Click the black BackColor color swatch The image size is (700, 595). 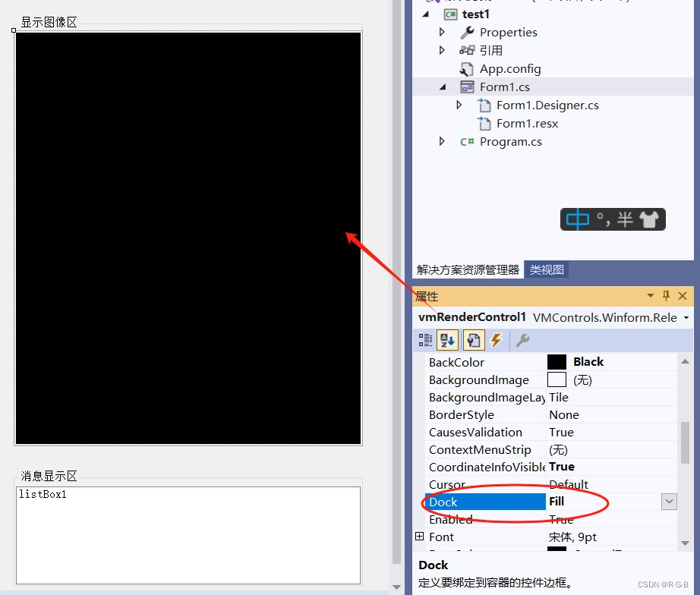pos(557,362)
